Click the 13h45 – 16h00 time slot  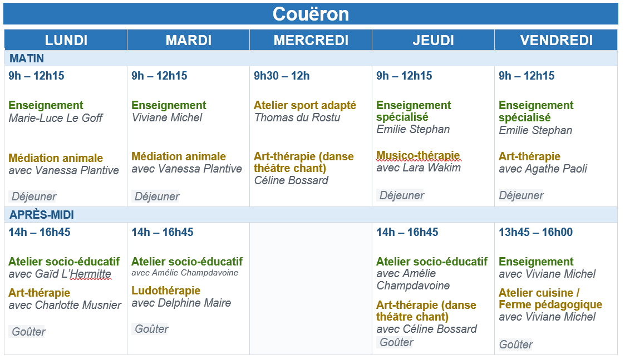(536, 232)
